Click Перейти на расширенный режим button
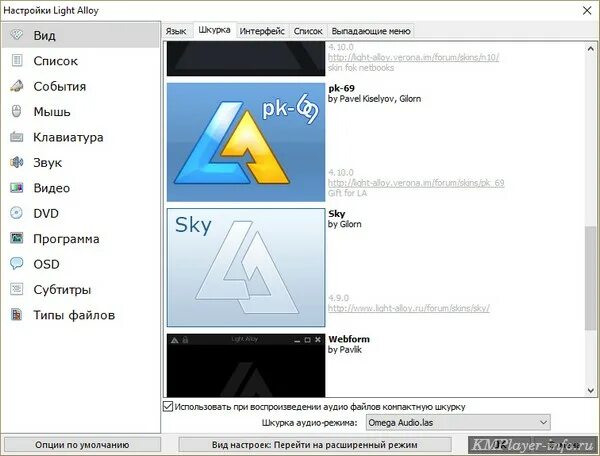The width and height of the screenshot is (600, 456). (x=315, y=445)
